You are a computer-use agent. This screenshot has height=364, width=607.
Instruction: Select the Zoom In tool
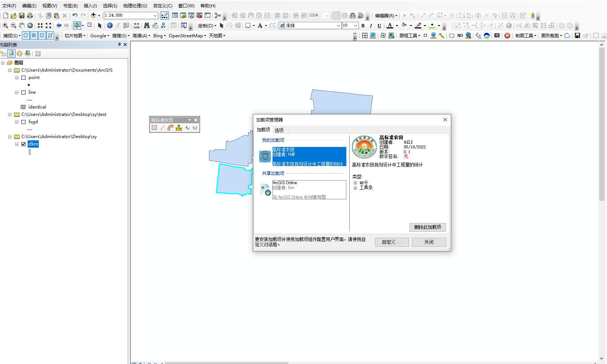[x=5, y=25]
